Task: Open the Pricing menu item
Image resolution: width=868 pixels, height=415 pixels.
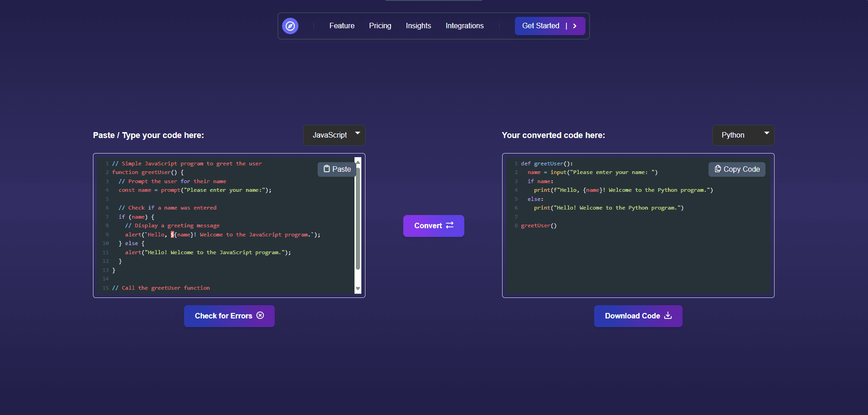Action: [x=380, y=26]
